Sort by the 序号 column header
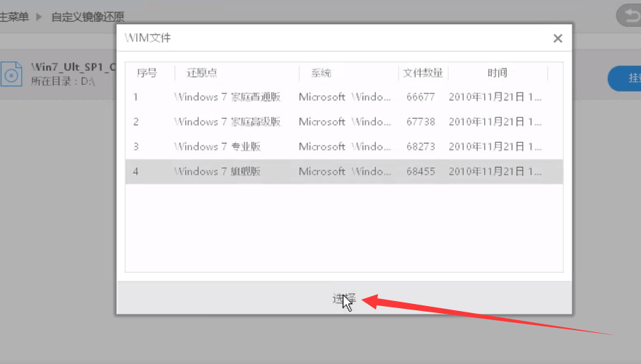Viewport: 641px width, 364px height. (x=146, y=73)
